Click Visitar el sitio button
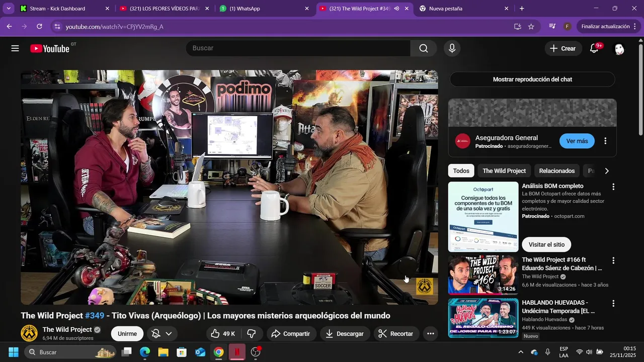 [x=546, y=245]
